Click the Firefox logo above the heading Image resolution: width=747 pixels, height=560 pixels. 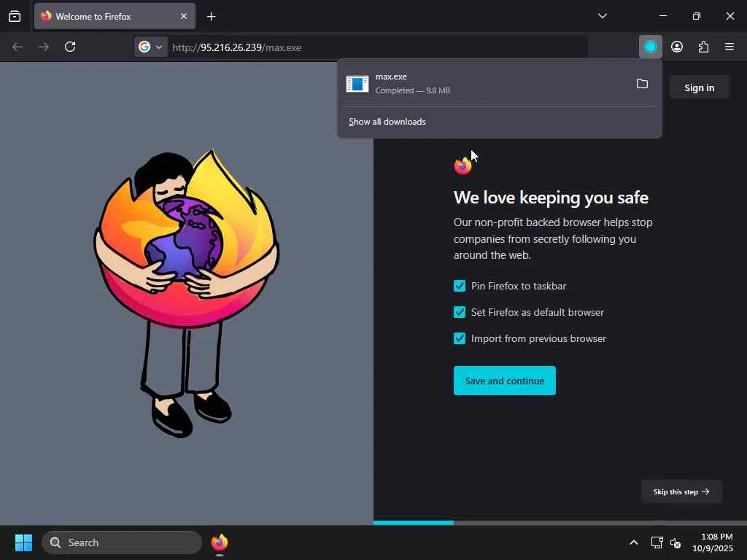click(462, 166)
